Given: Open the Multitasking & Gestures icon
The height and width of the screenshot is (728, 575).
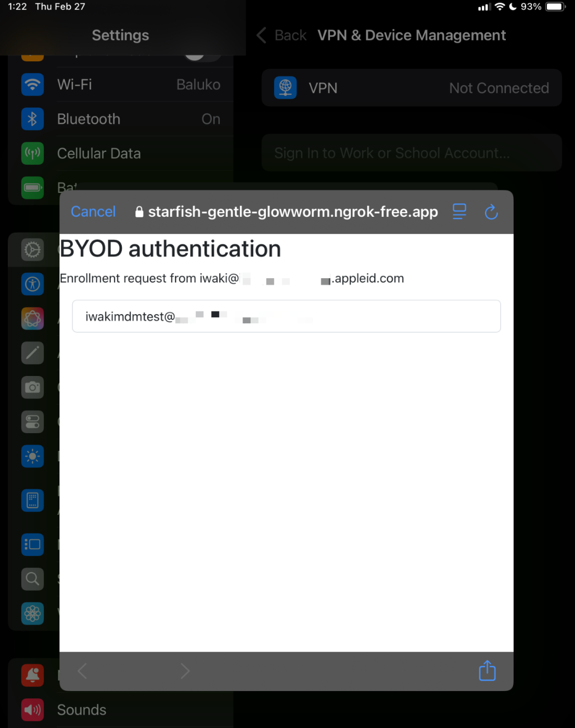Looking at the screenshot, I should click(32, 544).
